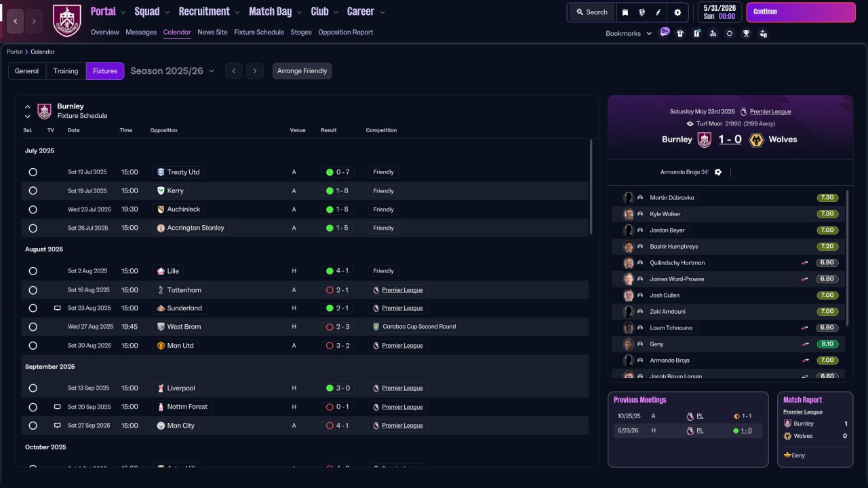Open the Overview sub-menu item
This screenshot has width=868, height=488.
pyautogui.click(x=104, y=32)
